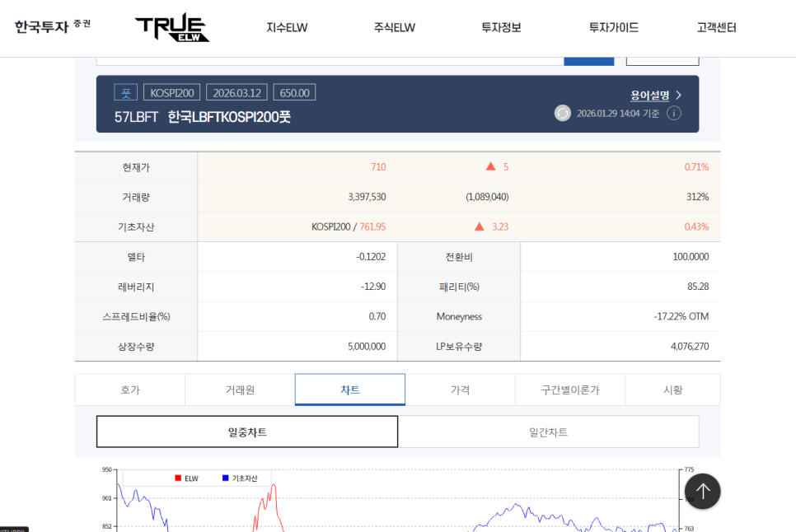Open the 구간별이론가 tab
Image resolution: width=796 pixels, height=532 pixels.
[x=570, y=390]
